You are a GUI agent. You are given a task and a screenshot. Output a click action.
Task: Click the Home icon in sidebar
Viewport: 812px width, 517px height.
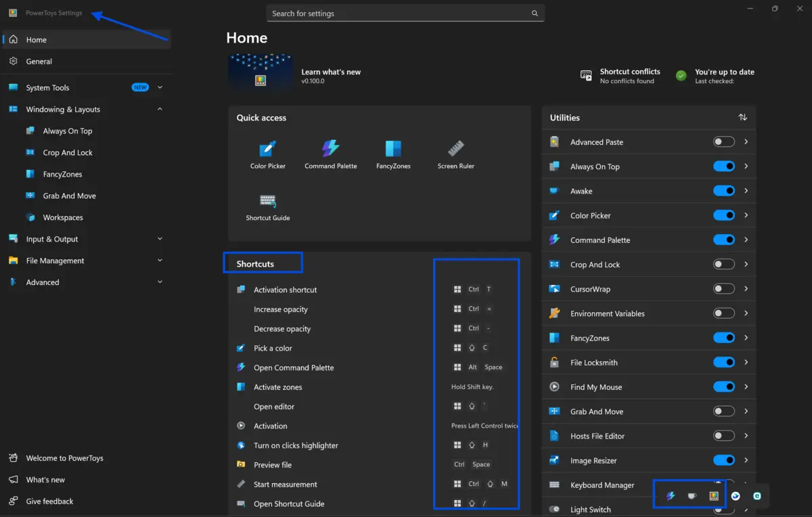pyautogui.click(x=14, y=40)
